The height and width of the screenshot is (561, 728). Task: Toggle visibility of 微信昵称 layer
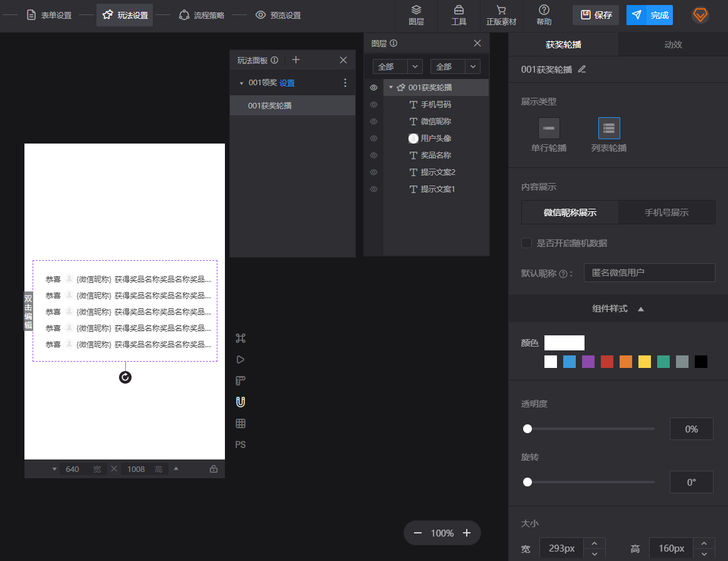coord(374,121)
